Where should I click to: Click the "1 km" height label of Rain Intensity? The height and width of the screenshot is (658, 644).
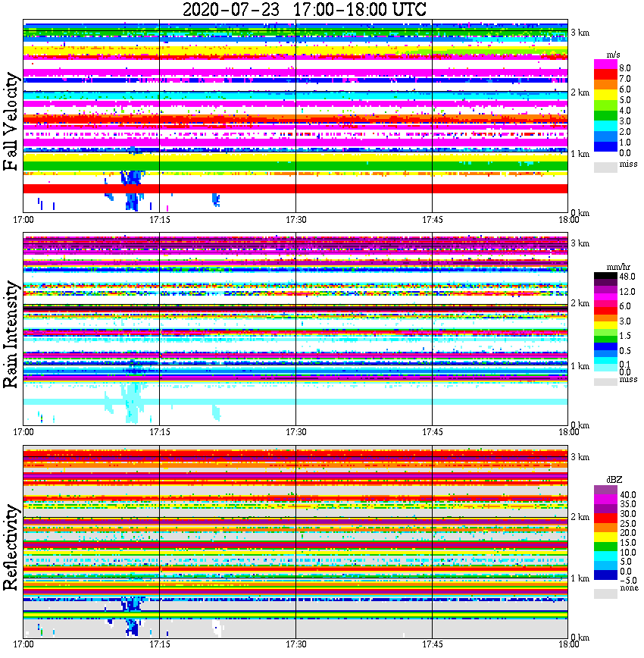click(x=580, y=366)
